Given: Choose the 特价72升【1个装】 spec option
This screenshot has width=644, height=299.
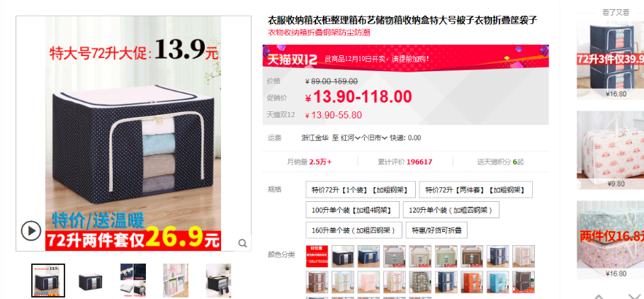Looking at the screenshot, I should [x=361, y=190].
